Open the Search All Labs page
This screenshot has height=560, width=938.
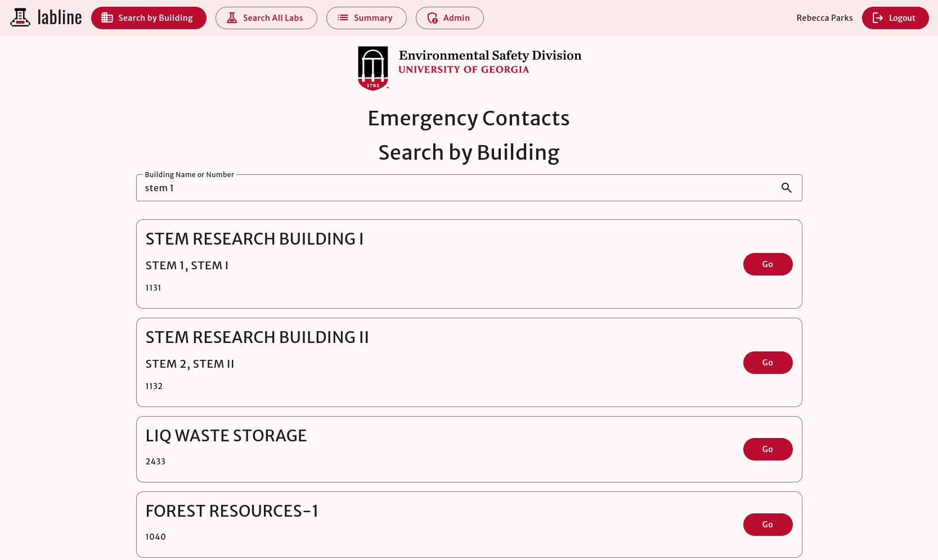point(266,17)
